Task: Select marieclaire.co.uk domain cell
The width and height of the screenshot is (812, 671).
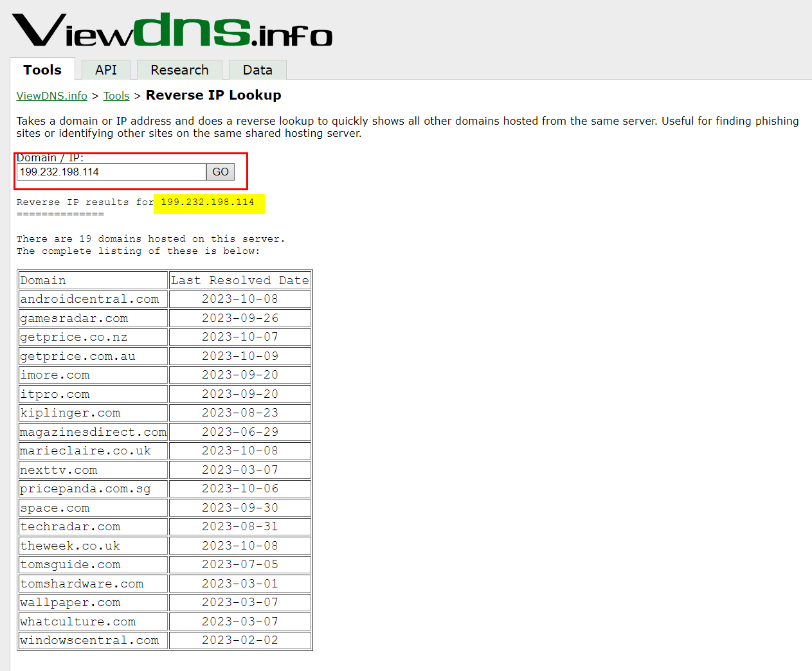Action: pos(93,451)
